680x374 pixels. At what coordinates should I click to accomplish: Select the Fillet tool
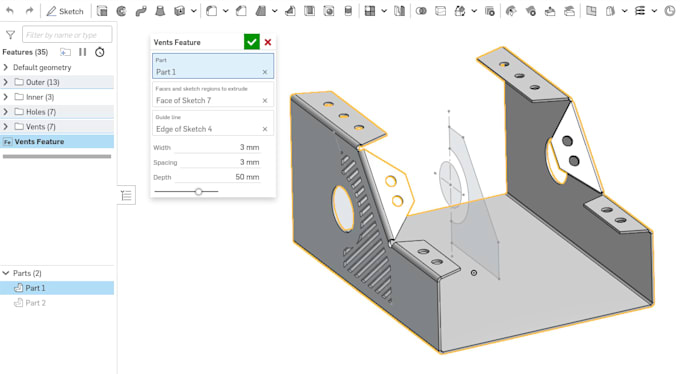click(212, 11)
